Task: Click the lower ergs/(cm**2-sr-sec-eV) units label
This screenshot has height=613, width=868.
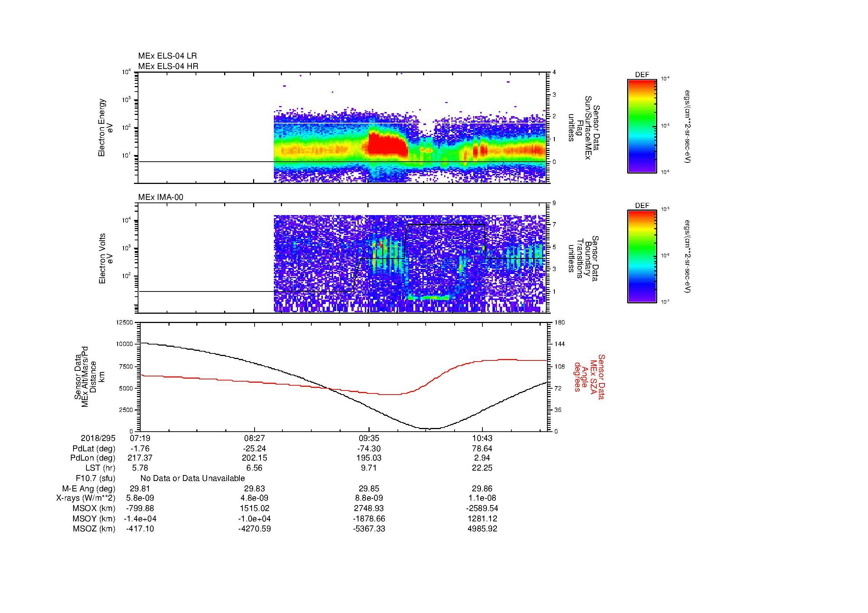Action: 688,257
